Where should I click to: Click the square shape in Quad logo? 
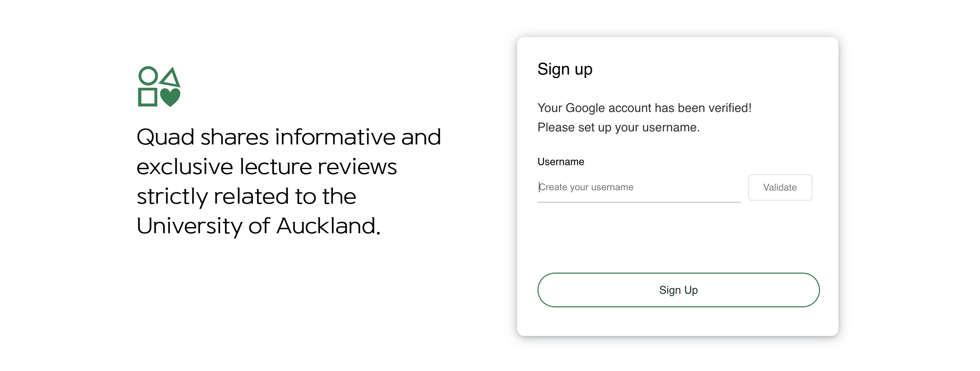tap(147, 97)
